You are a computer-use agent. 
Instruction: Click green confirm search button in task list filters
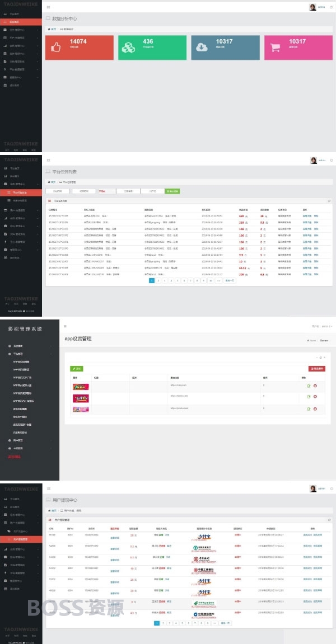click(172, 191)
